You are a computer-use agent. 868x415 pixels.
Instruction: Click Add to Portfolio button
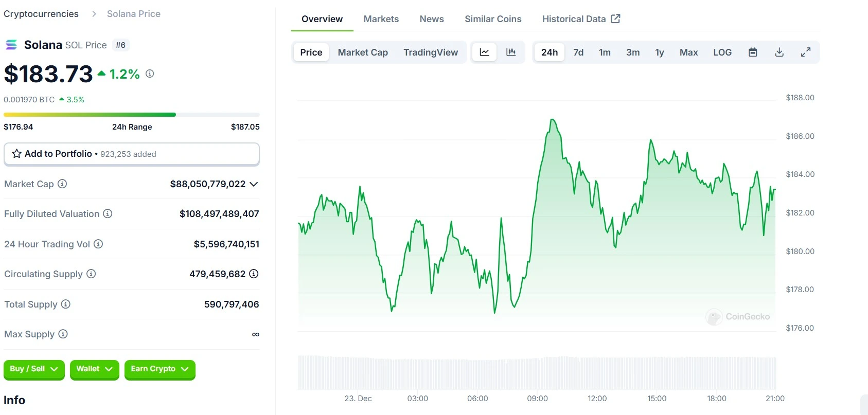(132, 154)
